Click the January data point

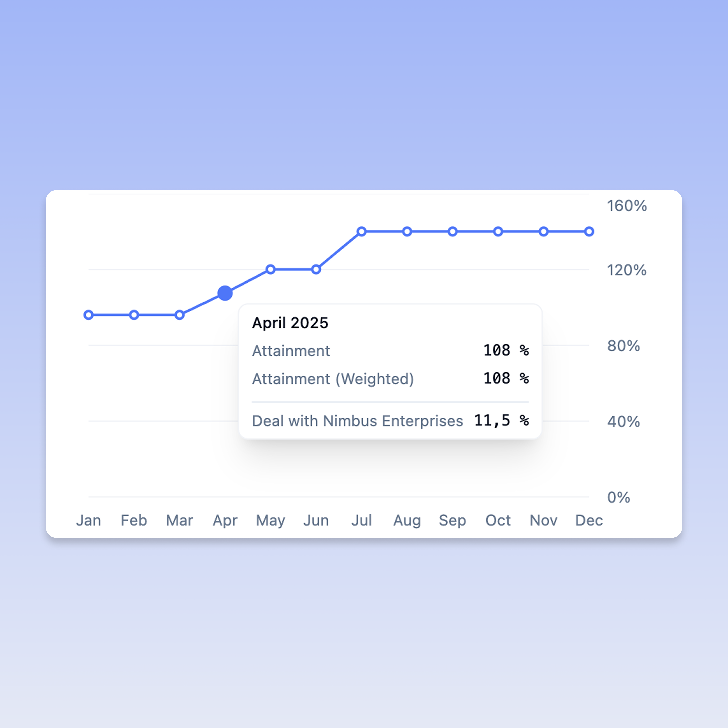coord(88,315)
